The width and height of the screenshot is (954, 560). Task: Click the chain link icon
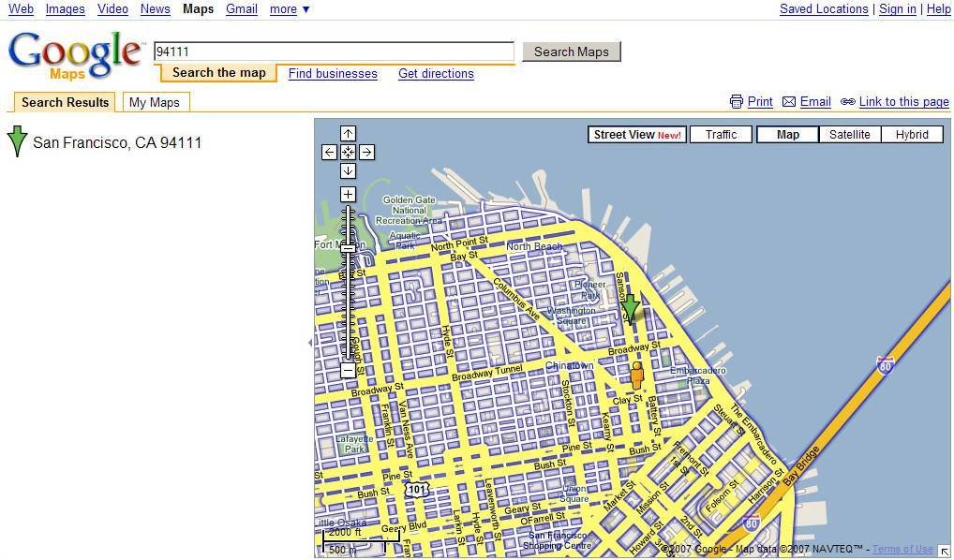click(847, 101)
